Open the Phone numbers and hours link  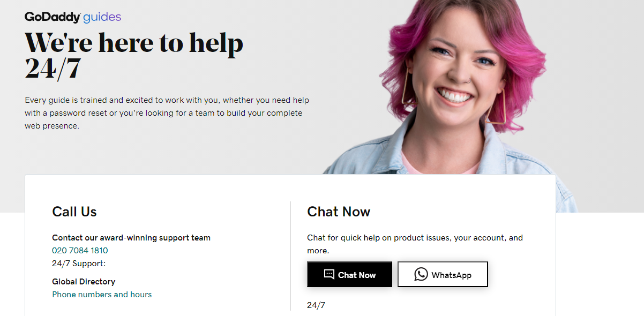pos(102,295)
